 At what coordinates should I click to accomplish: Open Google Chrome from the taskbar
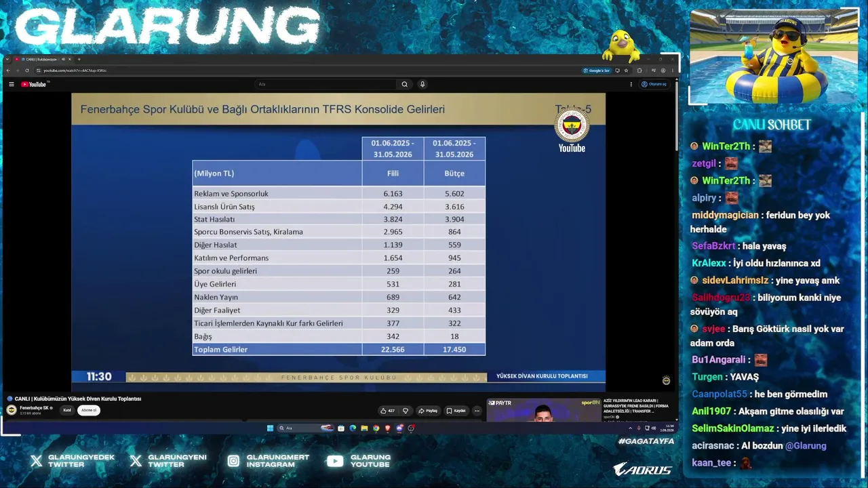(376, 428)
